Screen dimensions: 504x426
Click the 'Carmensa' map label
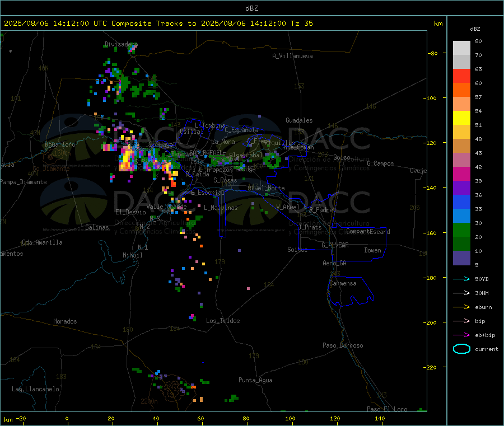pyautogui.click(x=343, y=283)
